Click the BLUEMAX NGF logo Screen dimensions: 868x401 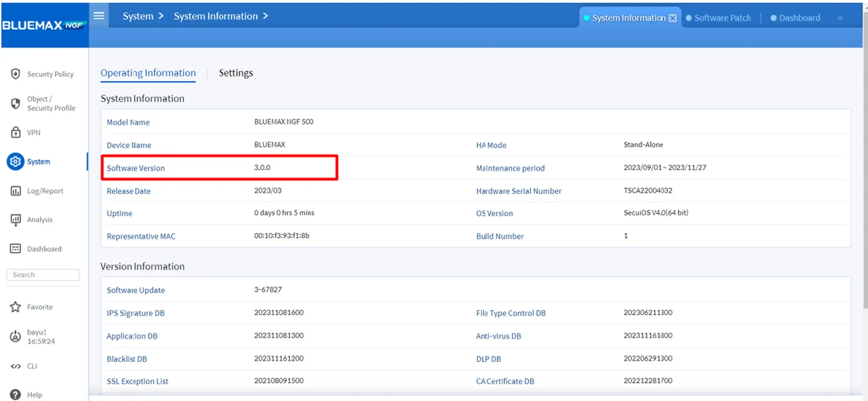click(x=44, y=25)
